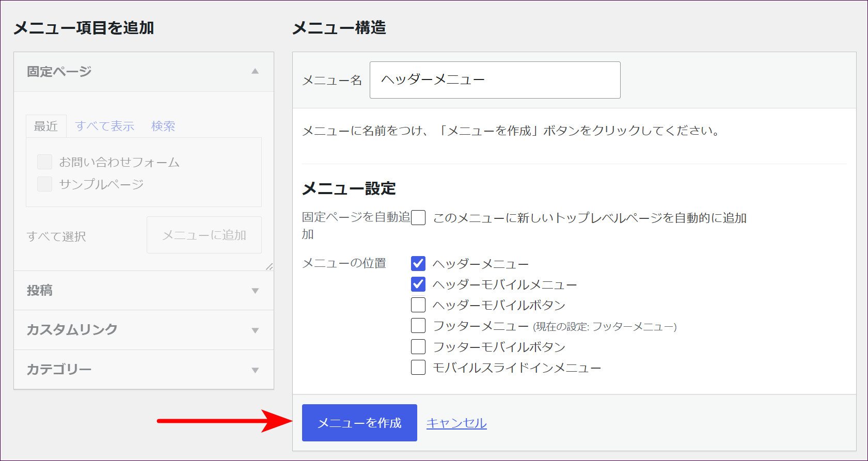The height and width of the screenshot is (461, 868).
Task: Check the お問い合わせフォーム page checkbox
Action: pyautogui.click(x=44, y=162)
